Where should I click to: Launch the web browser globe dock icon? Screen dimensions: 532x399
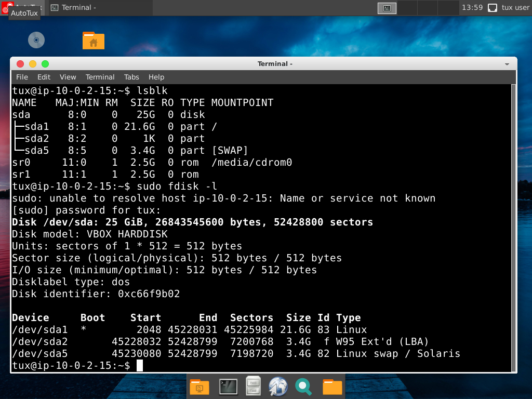(x=278, y=387)
